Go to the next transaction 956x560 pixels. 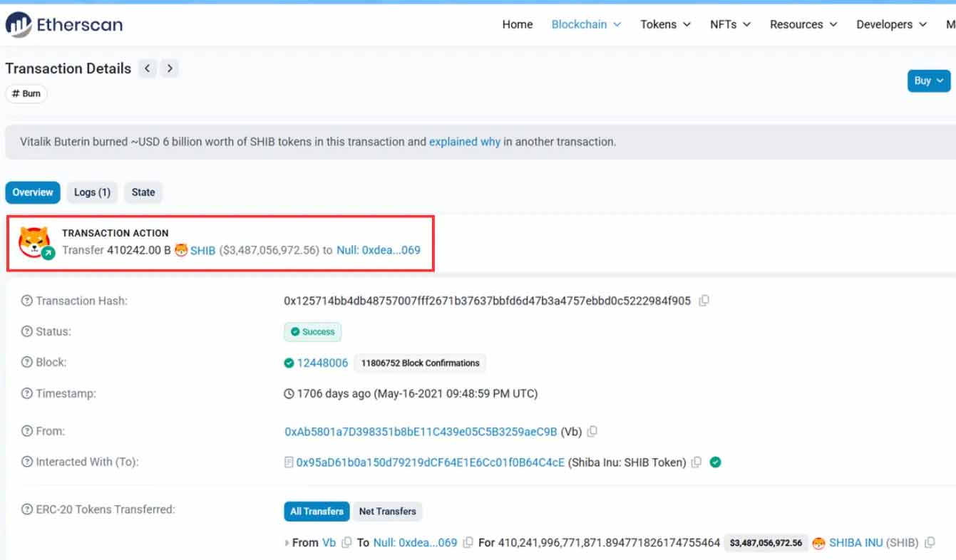coord(169,68)
